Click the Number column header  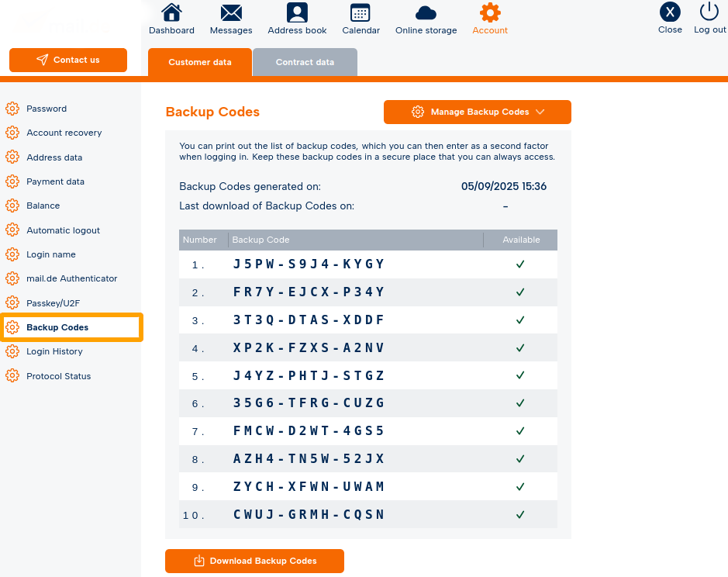point(200,240)
